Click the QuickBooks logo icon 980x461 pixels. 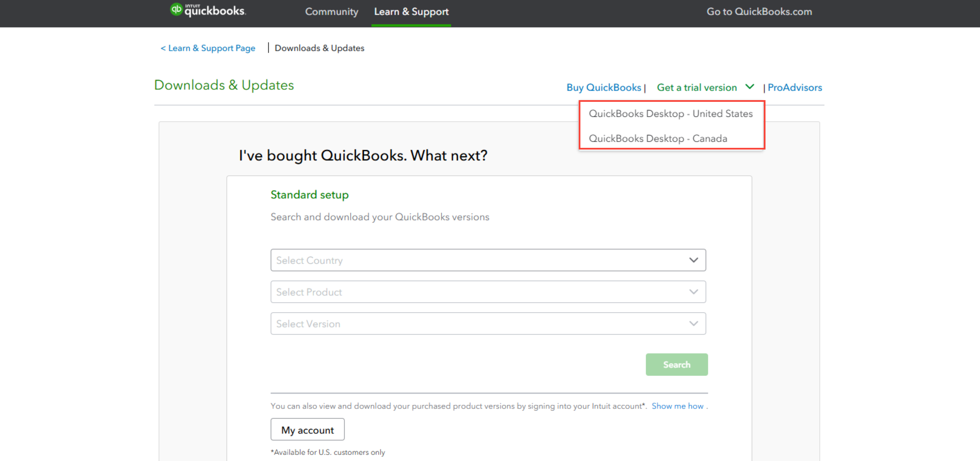point(176,9)
